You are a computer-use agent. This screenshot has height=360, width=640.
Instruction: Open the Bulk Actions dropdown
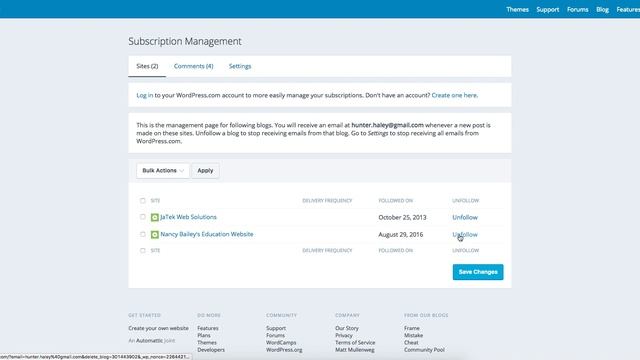[x=163, y=171]
